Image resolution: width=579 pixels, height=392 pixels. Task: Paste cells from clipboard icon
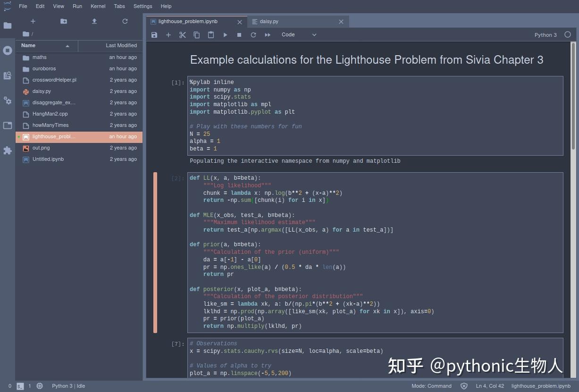(211, 34)
